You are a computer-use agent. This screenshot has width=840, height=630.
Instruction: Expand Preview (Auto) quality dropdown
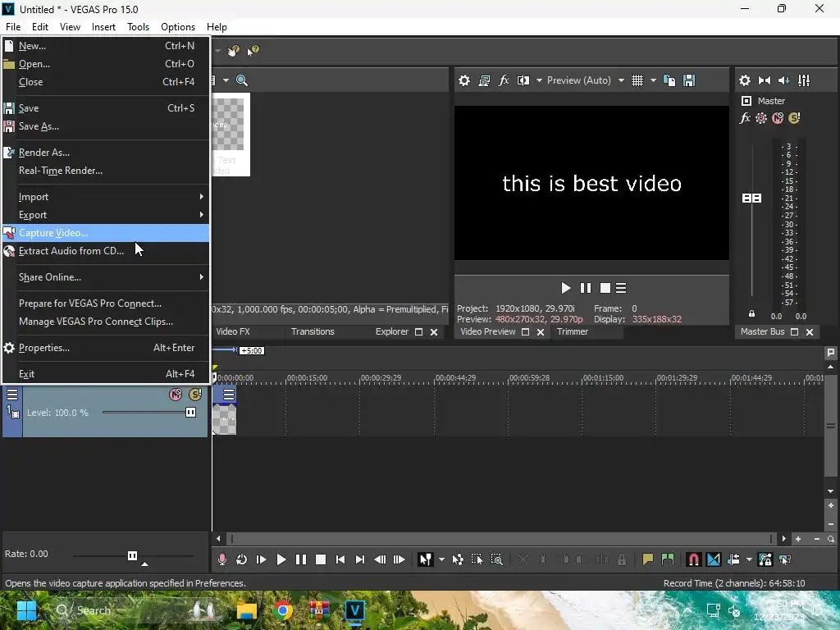[621, 80]
